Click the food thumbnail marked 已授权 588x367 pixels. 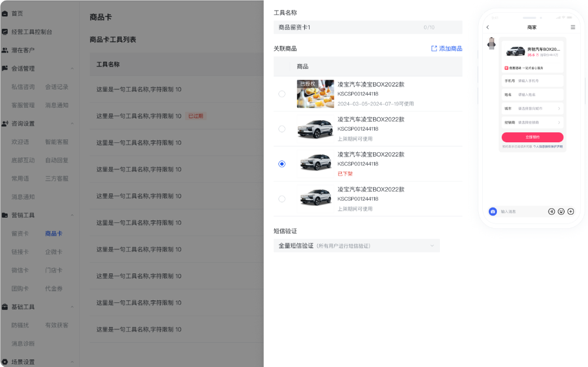tap(315, 94)
